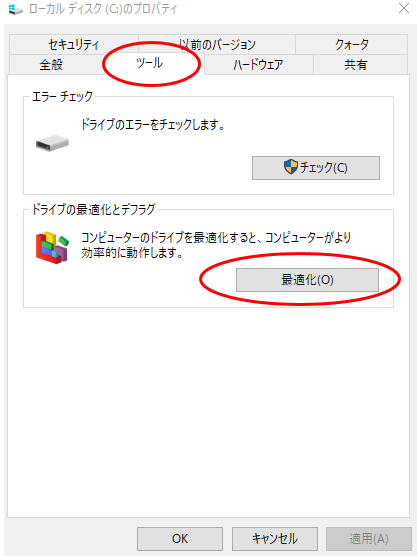Click the hard drive icon under エラー チェック

(52, 143)
